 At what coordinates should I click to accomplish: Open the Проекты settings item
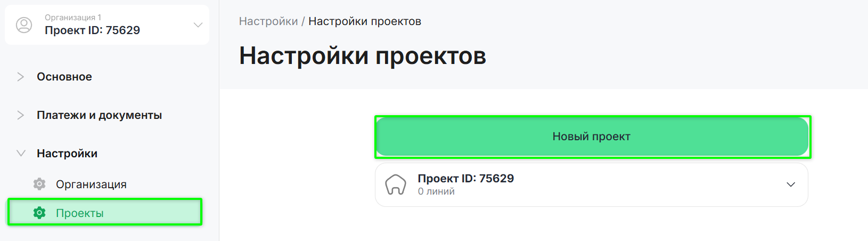[x=80, y=213]
